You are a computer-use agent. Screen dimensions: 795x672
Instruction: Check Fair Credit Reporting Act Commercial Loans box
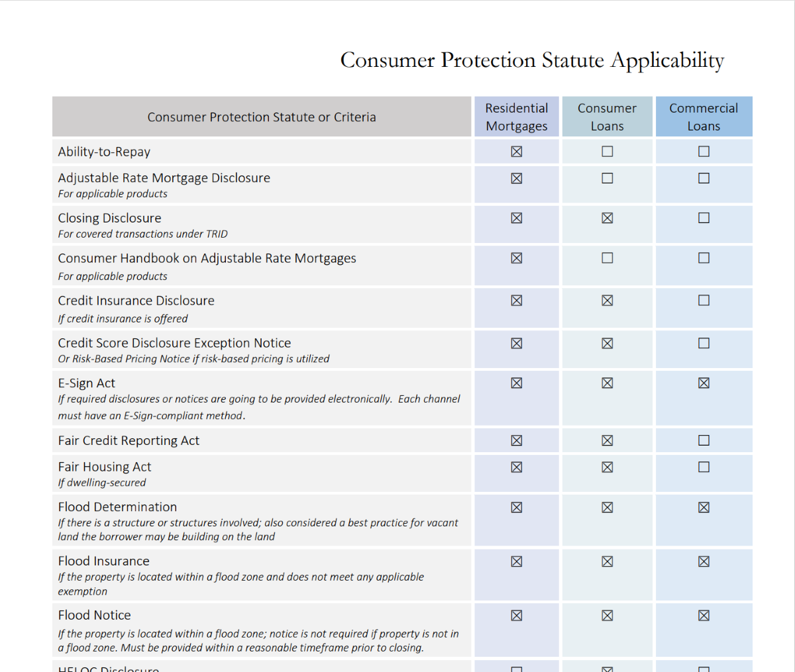click(704, 440)
